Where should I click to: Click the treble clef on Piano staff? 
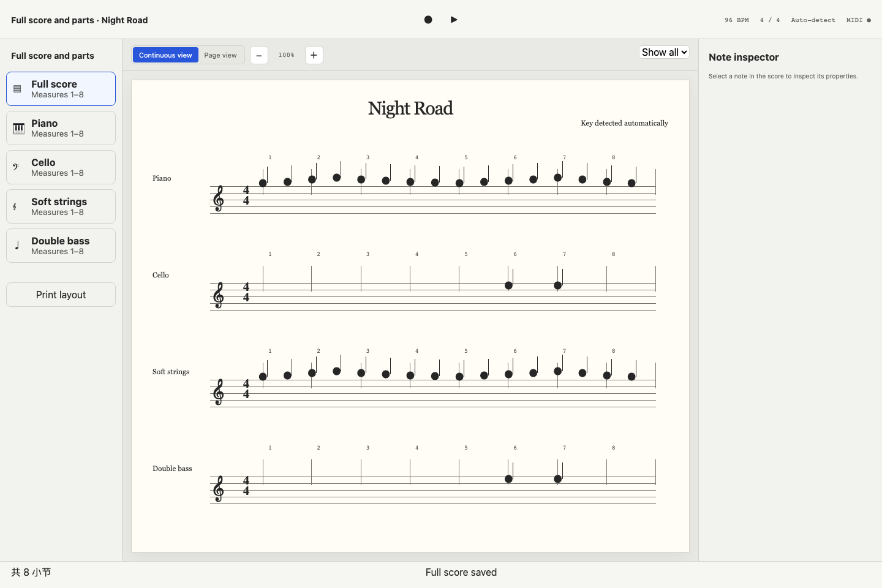tap(219, 198)
